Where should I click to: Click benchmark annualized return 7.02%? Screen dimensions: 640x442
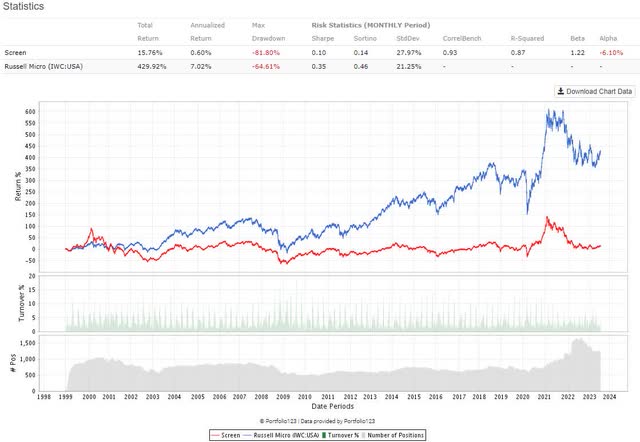coord(201,66)
